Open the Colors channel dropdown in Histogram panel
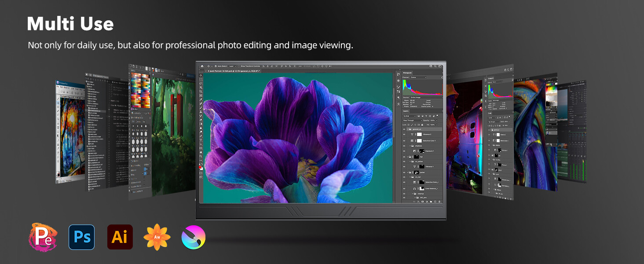Screen dimensions: 644x264 (418, 77)
